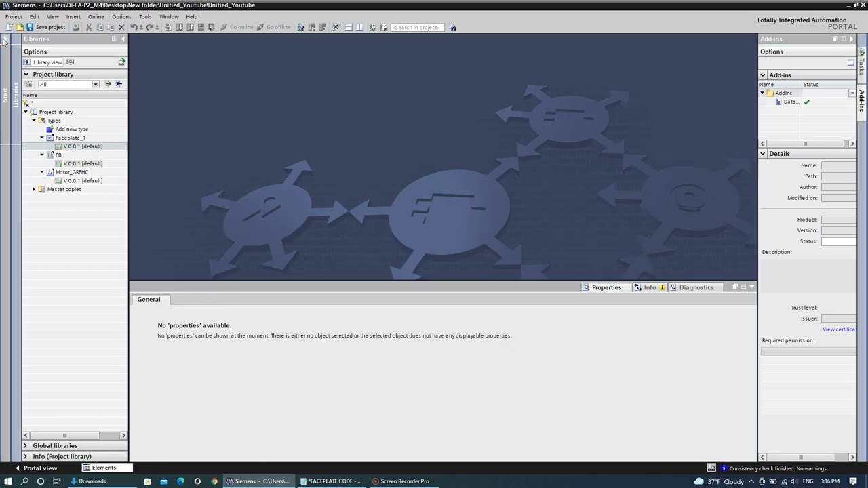
Task: Select Add new type in library tree
Action: [x=71, y=129]
